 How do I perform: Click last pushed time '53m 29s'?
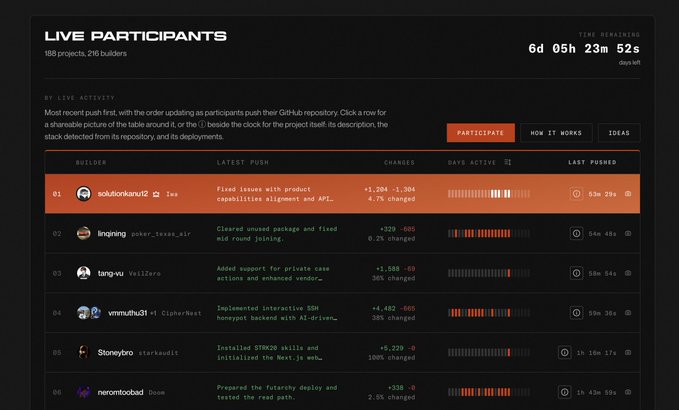pos(602,194)
